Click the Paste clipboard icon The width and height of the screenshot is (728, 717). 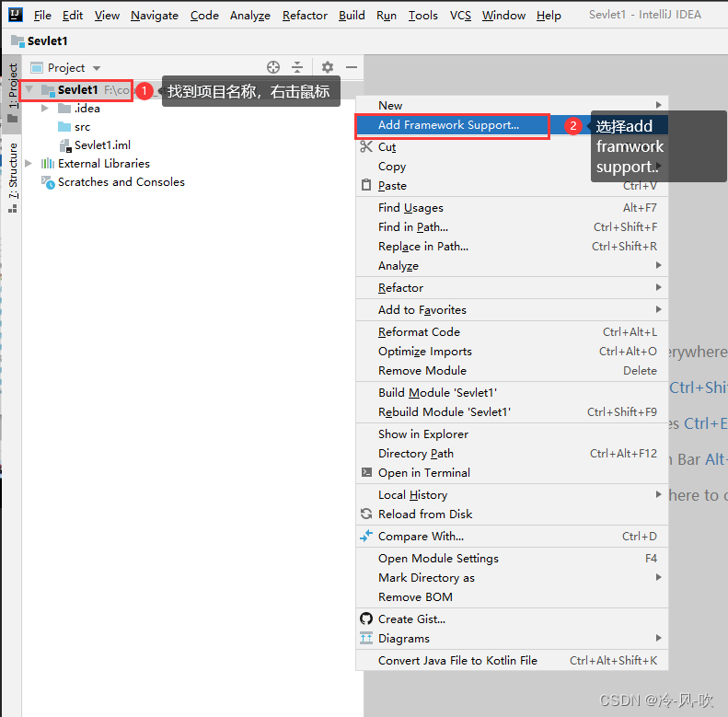point(366,185)
